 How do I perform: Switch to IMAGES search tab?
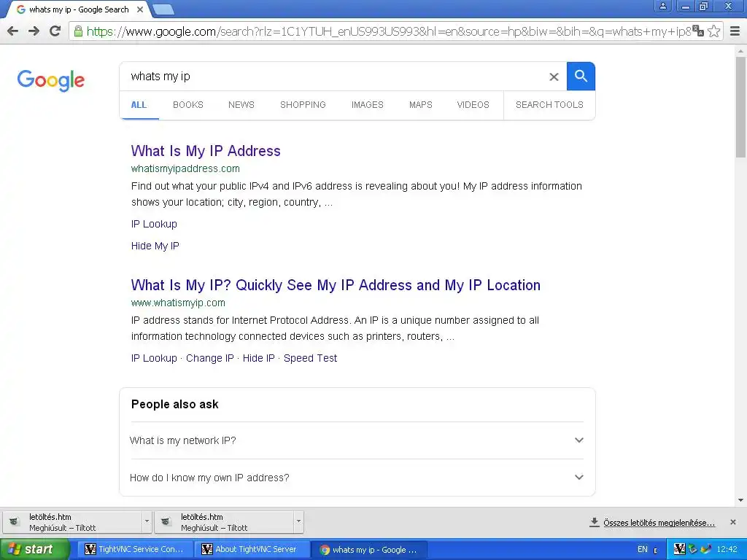click(368, 105)
